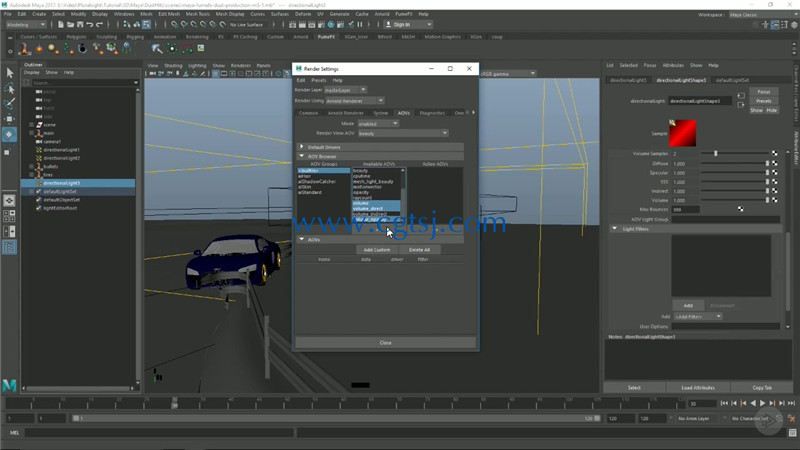Open the Windows menu in main menu bar

pyautogui.click(x=124, y=14)
